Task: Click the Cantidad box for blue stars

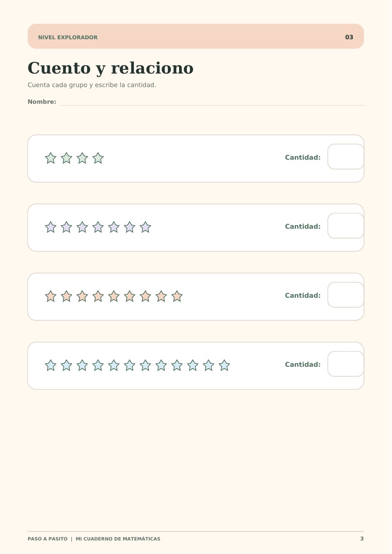Action: pos(346,364)
